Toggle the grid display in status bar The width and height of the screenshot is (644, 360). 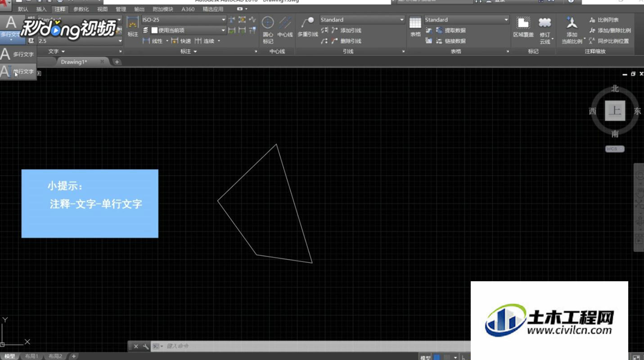(x=437, y=357)
